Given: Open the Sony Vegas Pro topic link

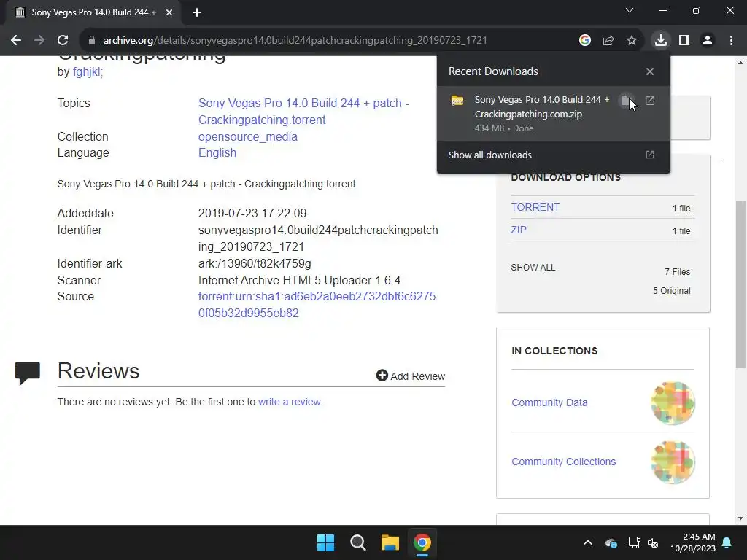Looking at the screenshot, I should point(303,112).
